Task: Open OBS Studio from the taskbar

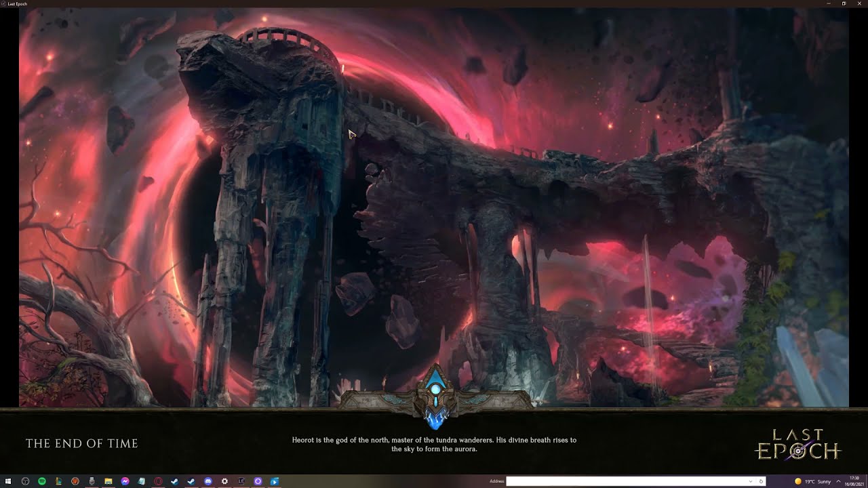Action: (25, 481)
